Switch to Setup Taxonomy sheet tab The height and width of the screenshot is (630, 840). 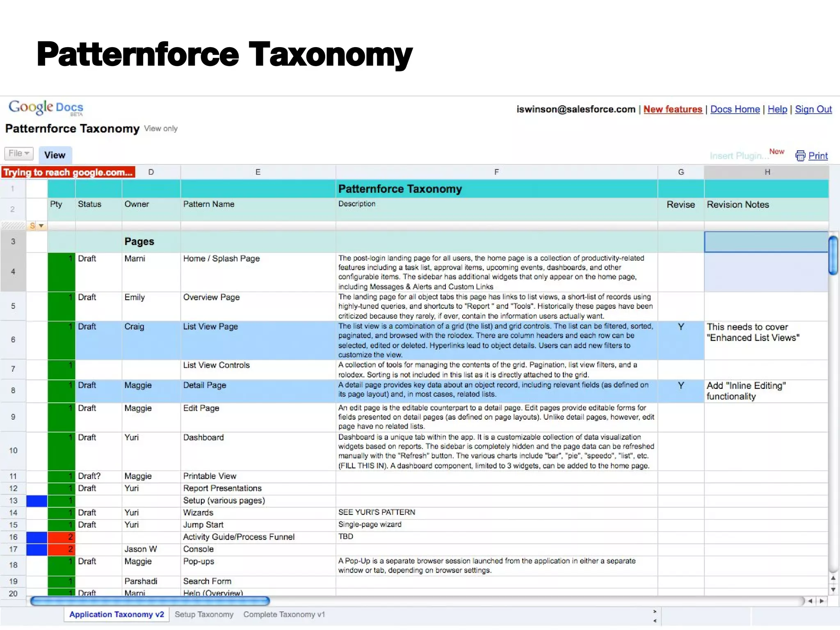[204, 614]
